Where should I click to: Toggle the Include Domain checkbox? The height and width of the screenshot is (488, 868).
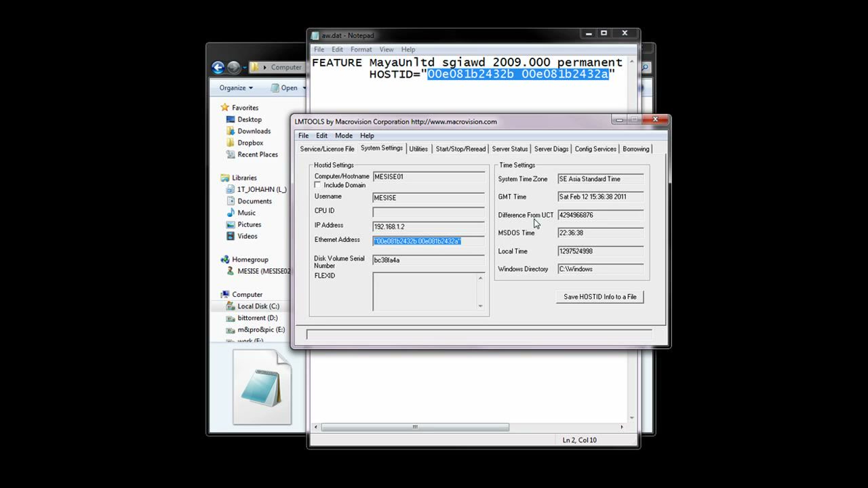click(317, 185)
